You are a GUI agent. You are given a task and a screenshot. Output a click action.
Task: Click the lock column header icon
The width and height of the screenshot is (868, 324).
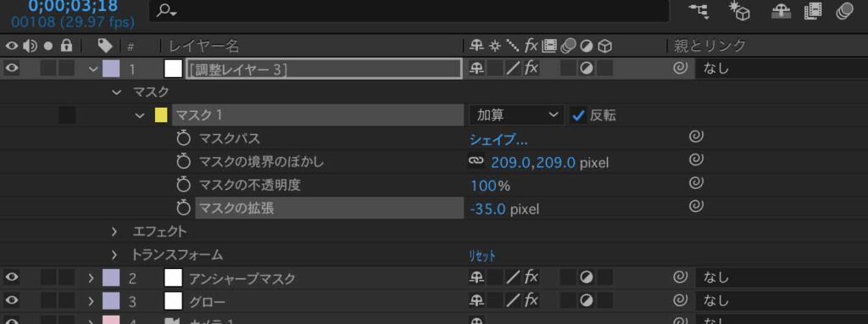pos(66,46)
